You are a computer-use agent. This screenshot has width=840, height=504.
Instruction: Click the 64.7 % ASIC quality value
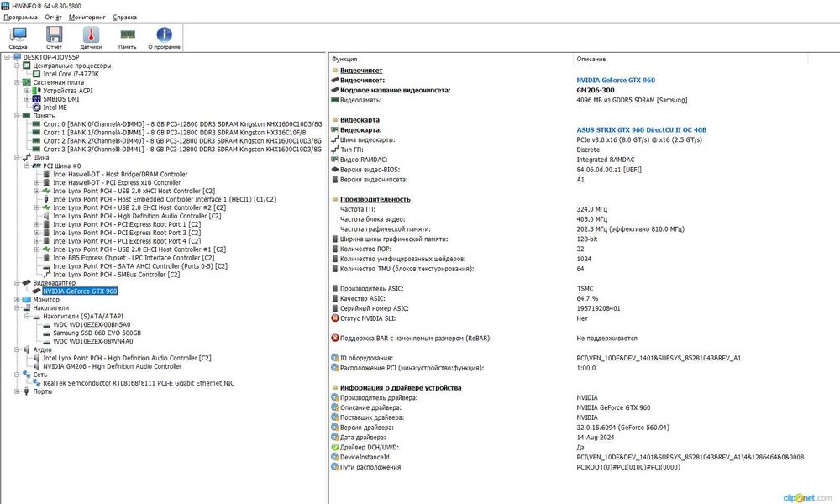(x=587, y=298)
